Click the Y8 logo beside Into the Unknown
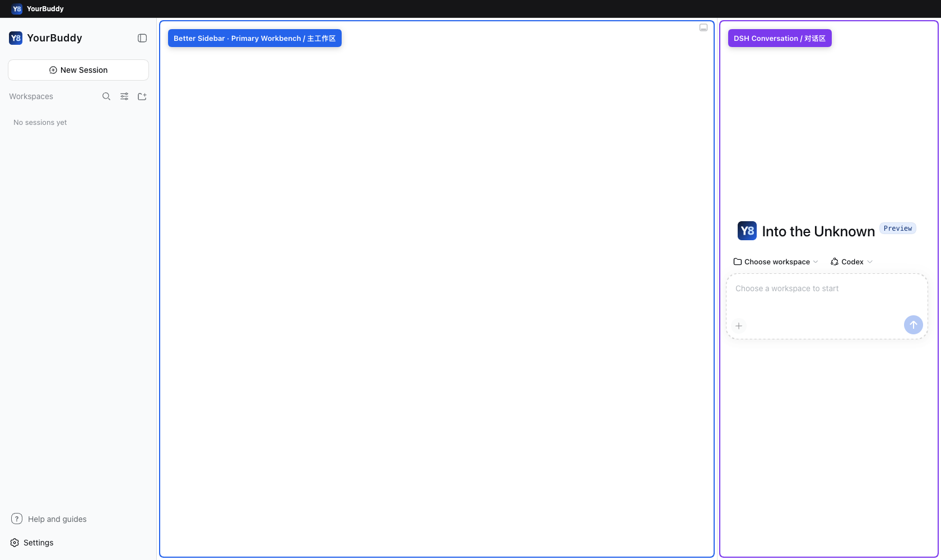The image size is (941, 560). 747,231
